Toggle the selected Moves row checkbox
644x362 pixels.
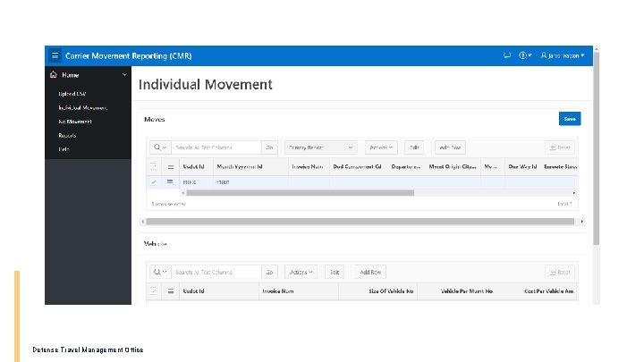point(153,181)
